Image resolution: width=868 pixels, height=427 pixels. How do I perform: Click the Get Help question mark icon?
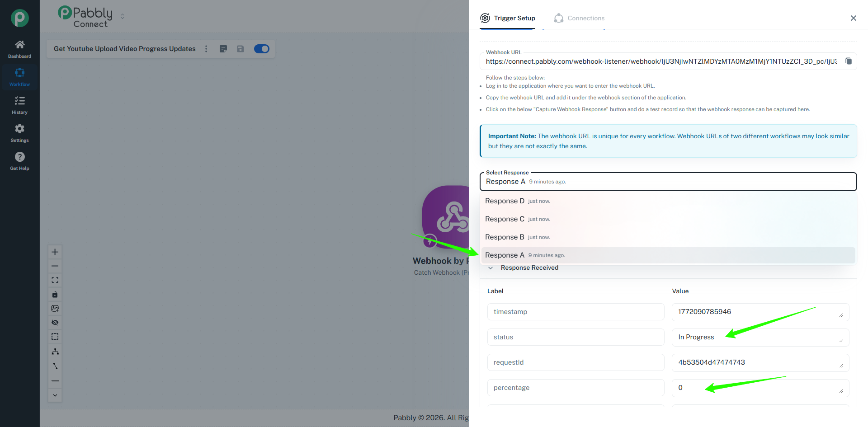pyautogui.click(x=19, y=161)
